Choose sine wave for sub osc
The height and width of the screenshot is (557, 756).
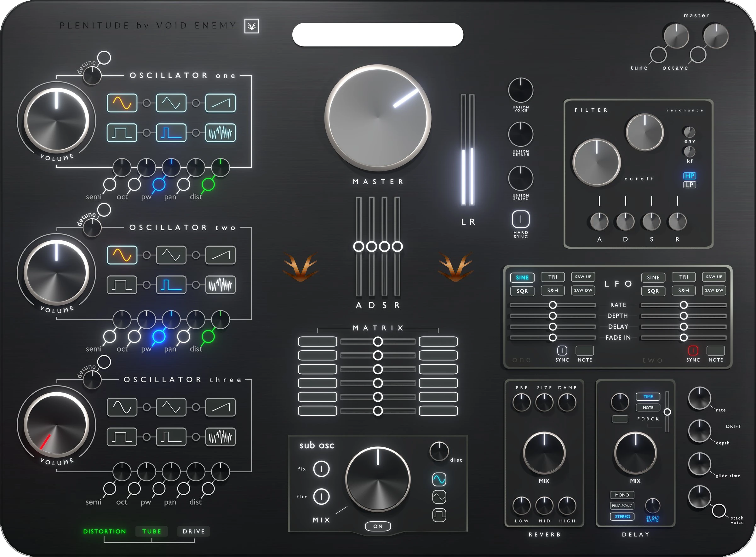coord(439,479)
